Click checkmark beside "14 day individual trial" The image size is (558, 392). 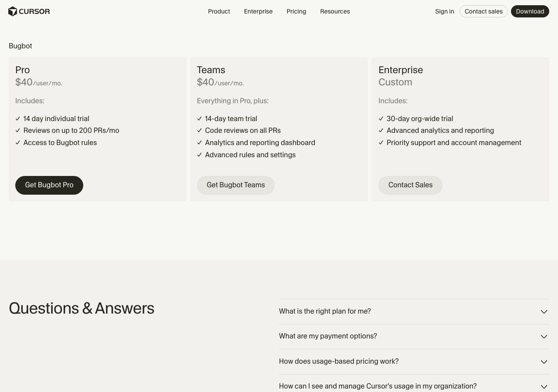pos(18,118)
